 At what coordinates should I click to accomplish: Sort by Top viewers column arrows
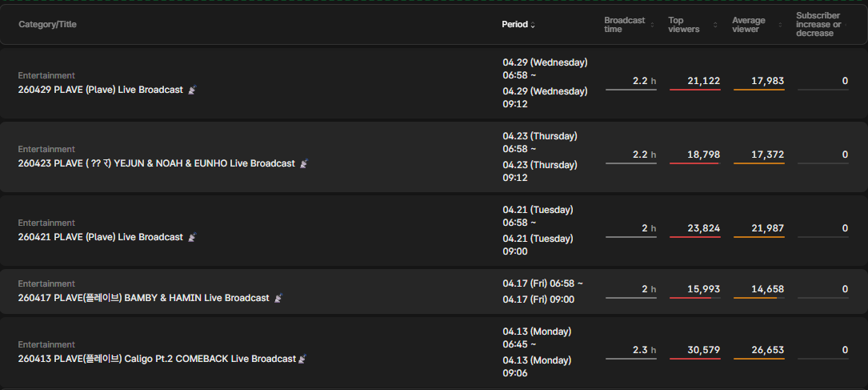pyautogui.click(x=715, y=25)
